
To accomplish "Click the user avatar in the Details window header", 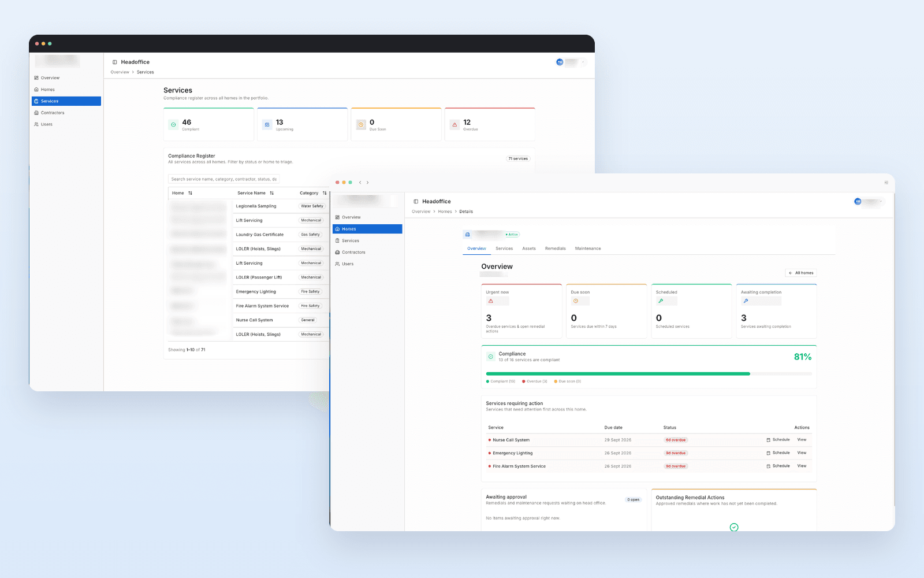I will tap(858, 201).
